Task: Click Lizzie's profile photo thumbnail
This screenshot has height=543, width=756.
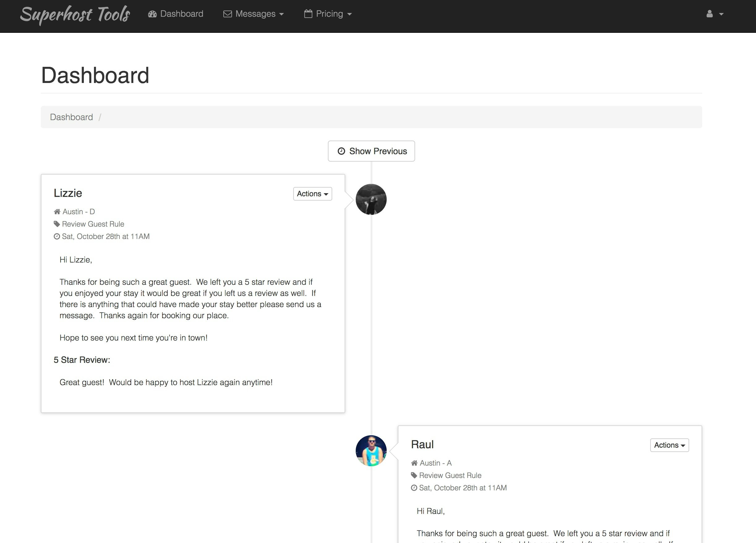Action: (371, 199)
